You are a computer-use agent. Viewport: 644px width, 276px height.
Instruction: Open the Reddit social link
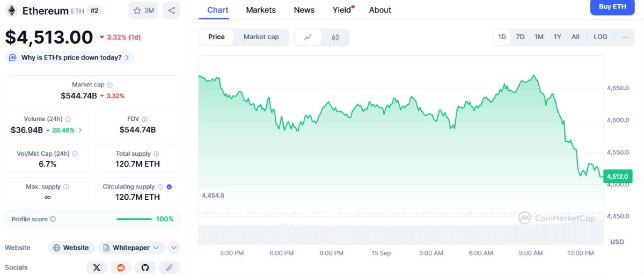(121, 267)
